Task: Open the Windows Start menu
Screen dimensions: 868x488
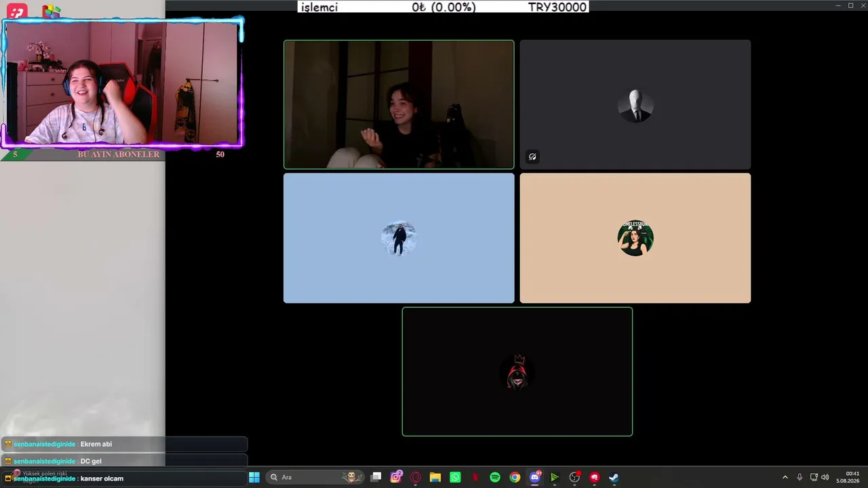Action: point(254,477)
